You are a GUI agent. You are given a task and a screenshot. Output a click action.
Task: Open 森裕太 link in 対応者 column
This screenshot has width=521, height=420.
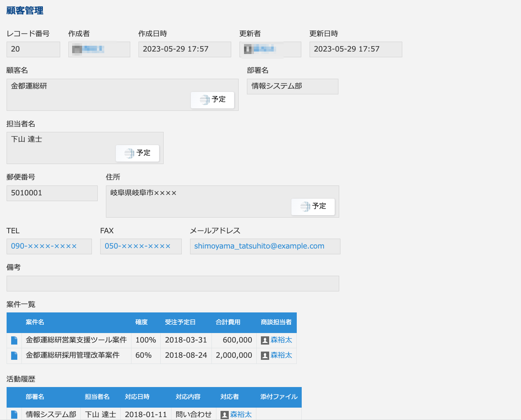(x=241, y=414)
